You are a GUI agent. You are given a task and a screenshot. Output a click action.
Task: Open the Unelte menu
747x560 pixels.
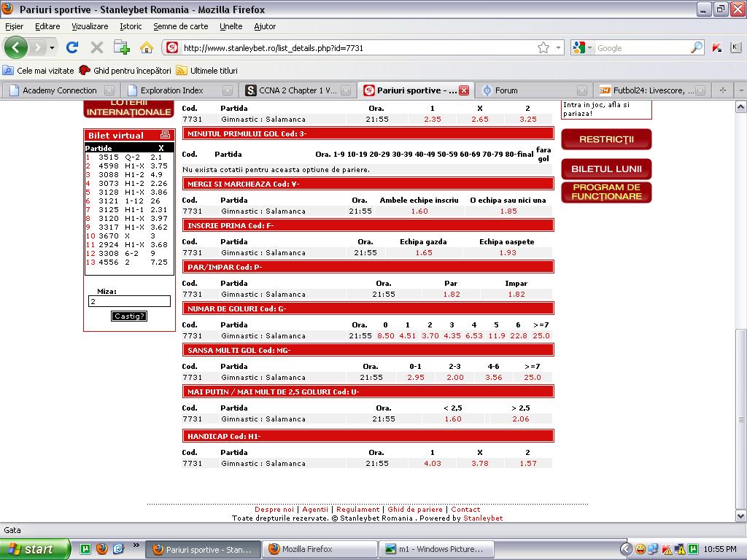pos(231,27)
